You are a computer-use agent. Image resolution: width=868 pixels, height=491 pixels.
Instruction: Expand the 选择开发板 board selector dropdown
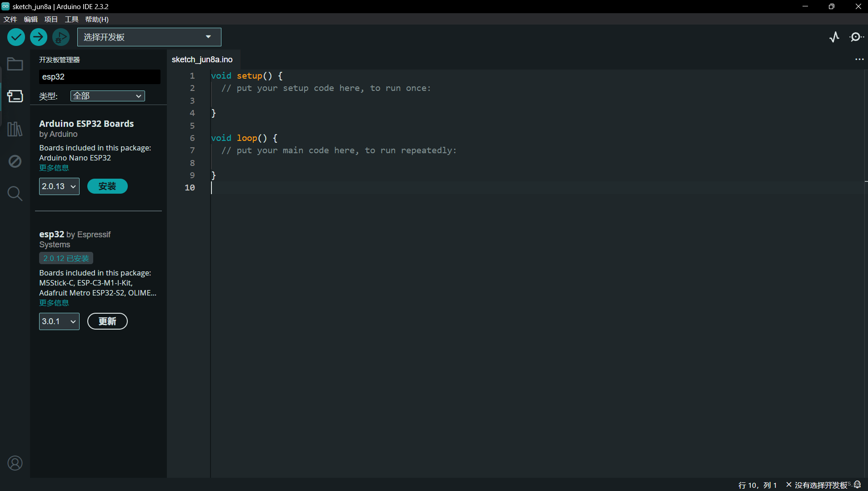click(x=149, y=37)
